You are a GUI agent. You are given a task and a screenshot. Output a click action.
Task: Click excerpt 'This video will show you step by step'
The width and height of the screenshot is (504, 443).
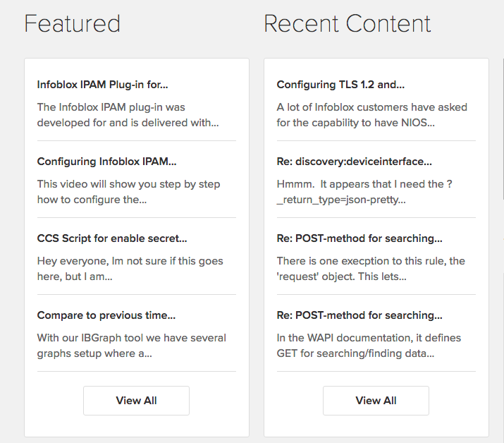coord(128,192)
